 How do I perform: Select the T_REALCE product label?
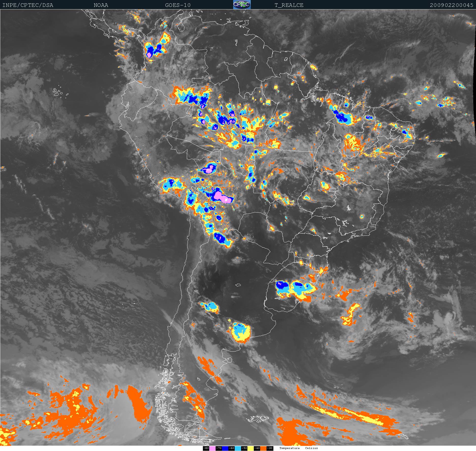point(289,5)
